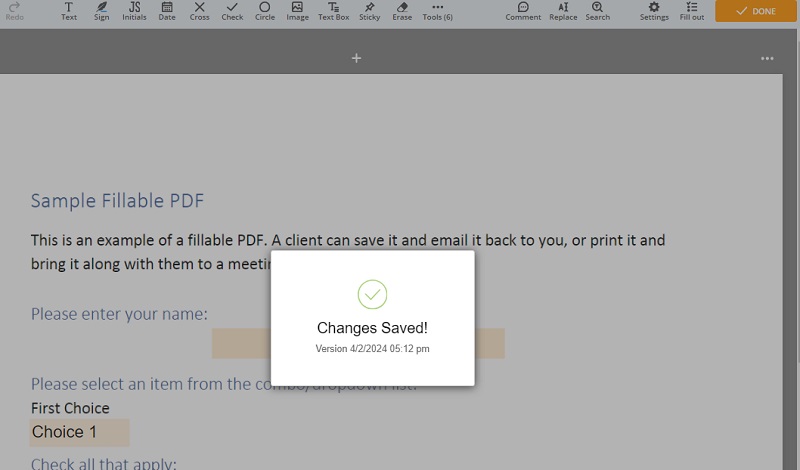Screen dimensions: 800x470
Task: Select the Check mark tool
Action: coord(232,11)
